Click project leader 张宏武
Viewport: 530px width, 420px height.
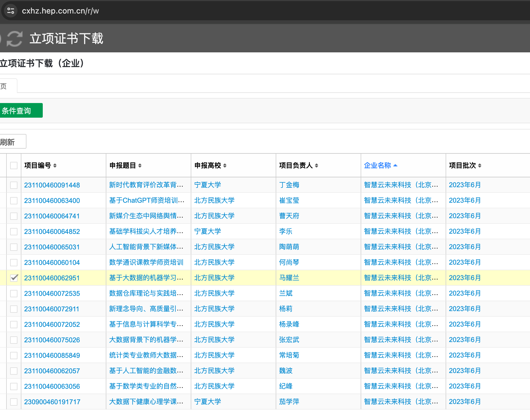point(289,340)
